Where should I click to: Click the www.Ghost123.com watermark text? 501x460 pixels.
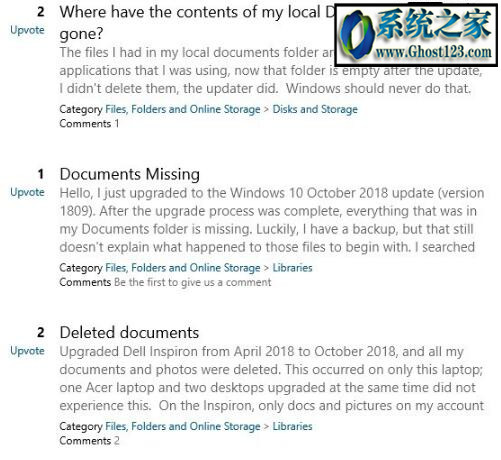(433, 52)
